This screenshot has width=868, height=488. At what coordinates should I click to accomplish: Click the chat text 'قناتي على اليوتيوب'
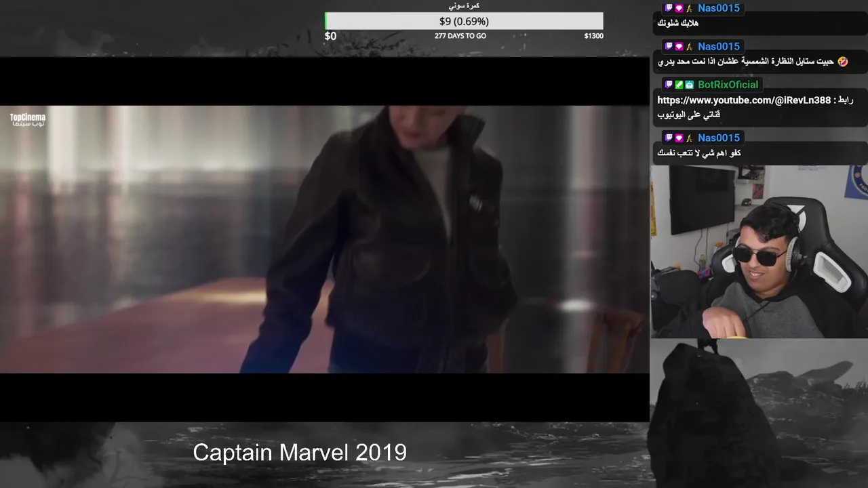click(x=688, y=115)
